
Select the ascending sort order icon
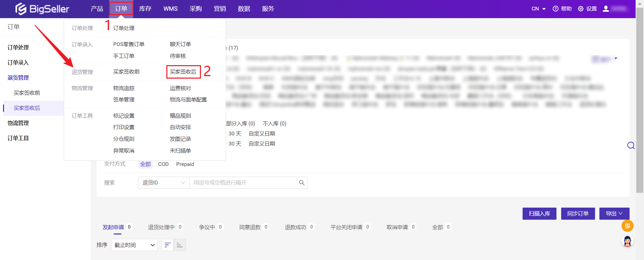pos(180,245)
